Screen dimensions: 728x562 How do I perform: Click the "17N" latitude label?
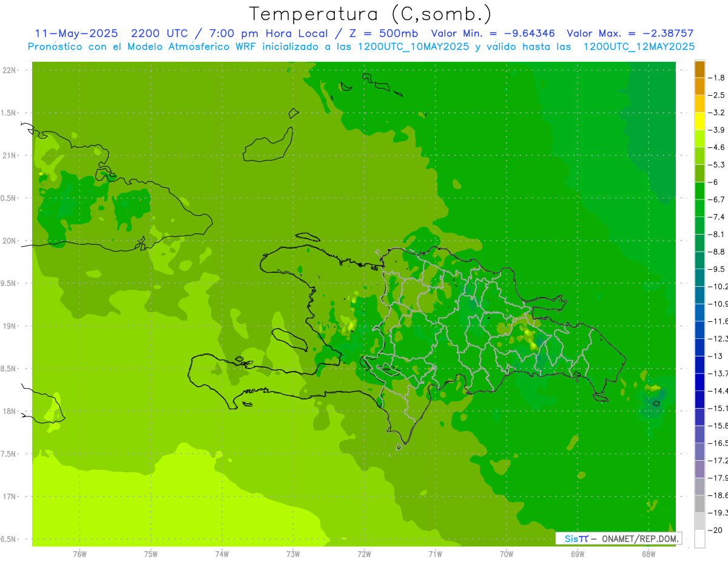[9, 497]
